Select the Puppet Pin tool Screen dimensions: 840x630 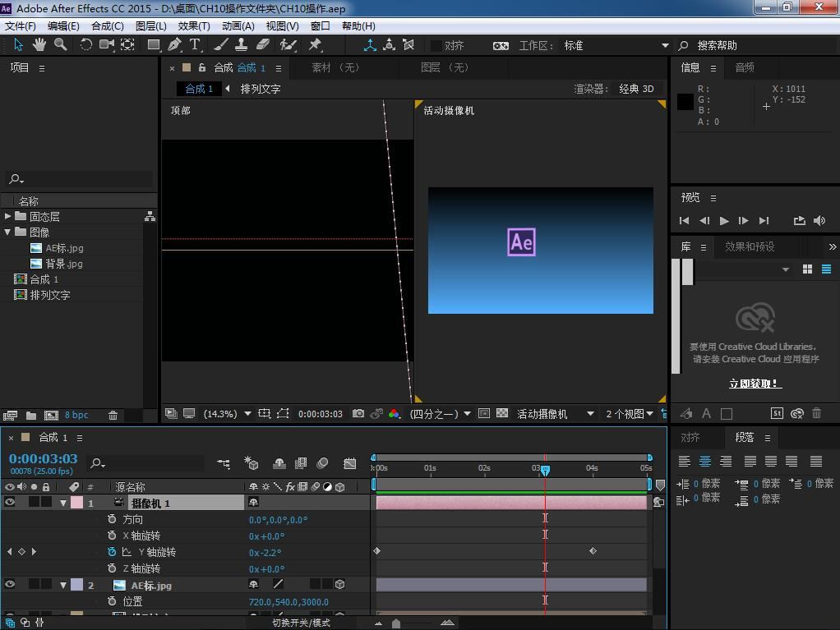tap(315, 45)
